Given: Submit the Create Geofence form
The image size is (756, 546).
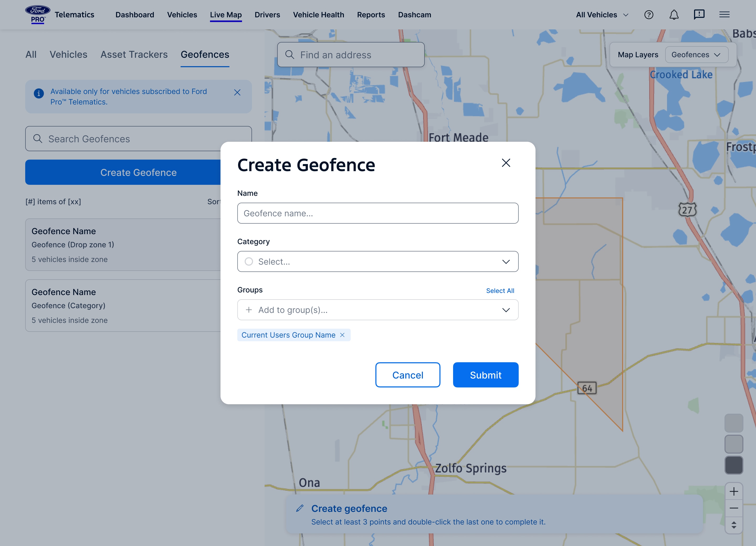Looking at the screenshot, I should (x=485, y=375).
